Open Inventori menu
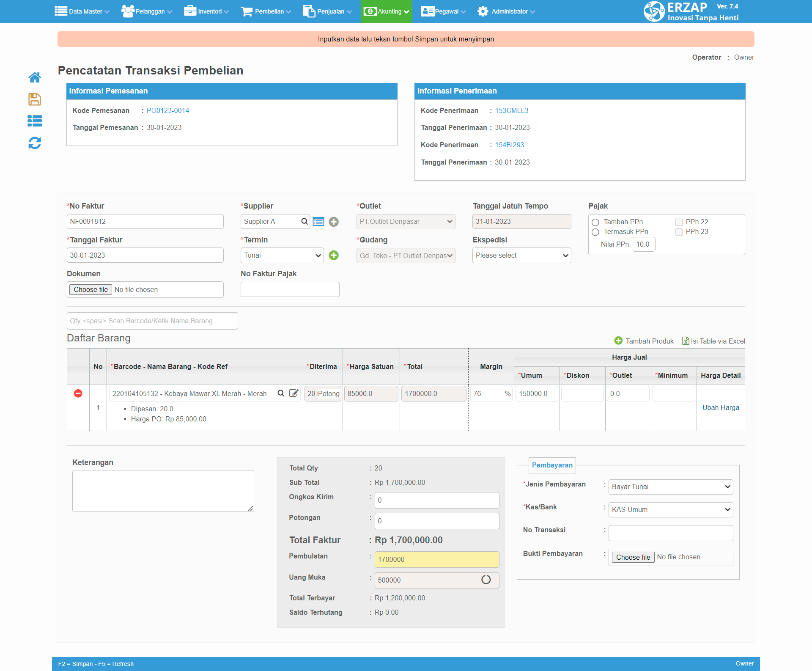 point(206,11)
